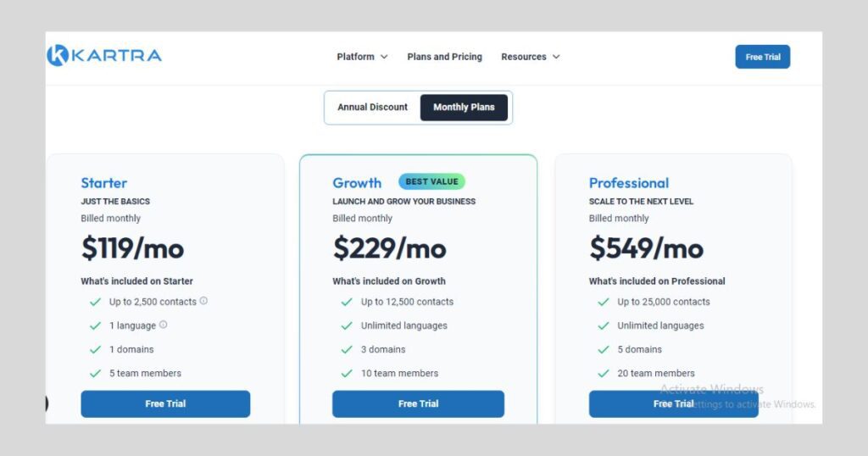Viewport: 868px width, 456px height.
Task: Click info icon next to 2,500 contacts
Action: click(203, 301)
